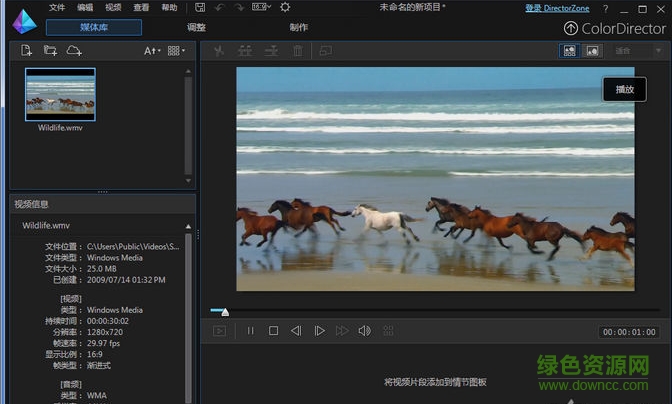Click the import media folder icon
Screen dimensions: 672x404
[x=50, y=50]
